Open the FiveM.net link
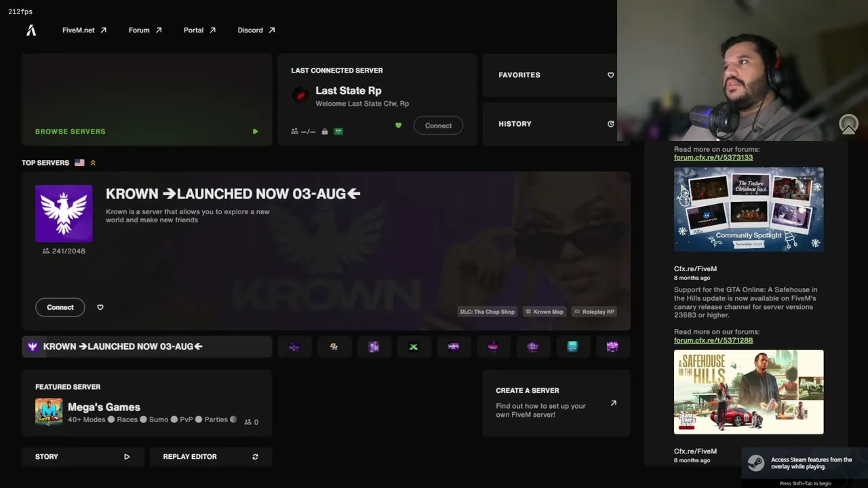Viewport: 868px width, 488px height. (x=84, y=30)
